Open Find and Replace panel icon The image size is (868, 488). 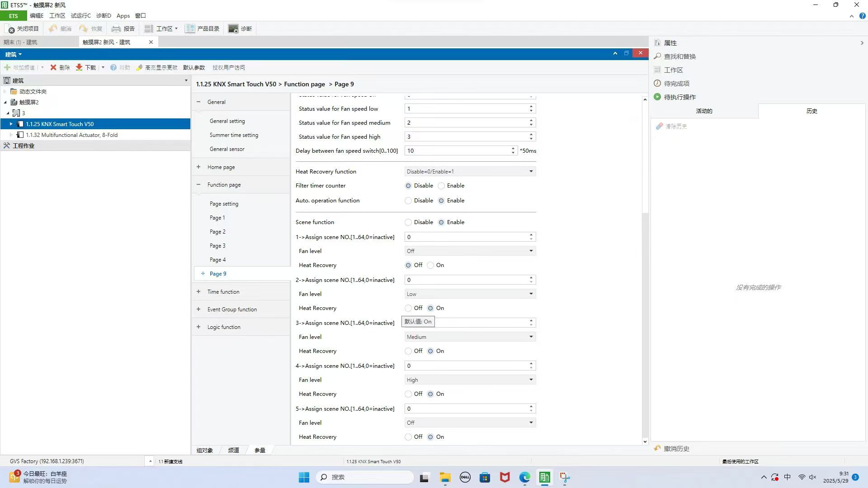pos(657,56)
